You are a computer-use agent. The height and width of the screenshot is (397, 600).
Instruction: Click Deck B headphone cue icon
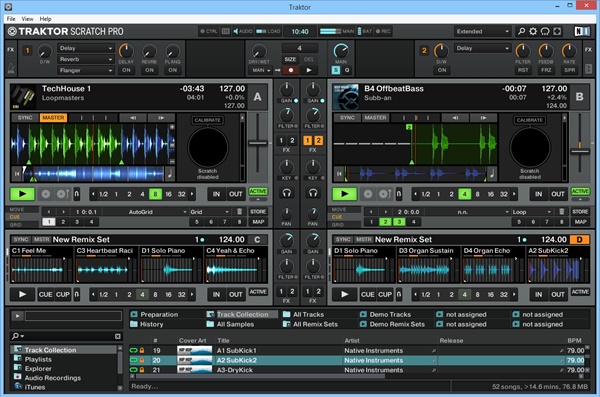tap(313, 193)
